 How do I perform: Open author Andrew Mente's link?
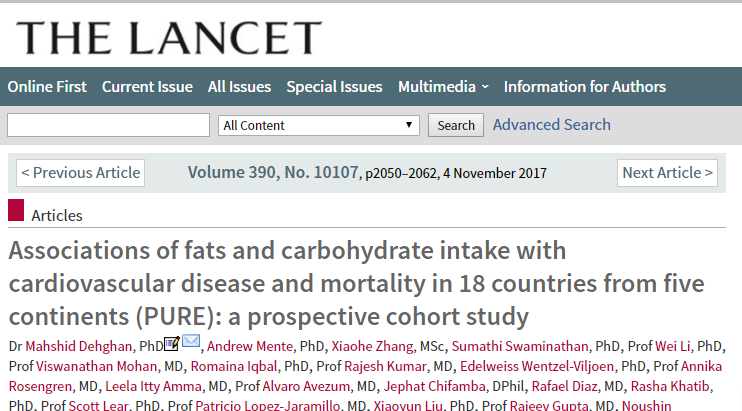[x=250, y=346]
